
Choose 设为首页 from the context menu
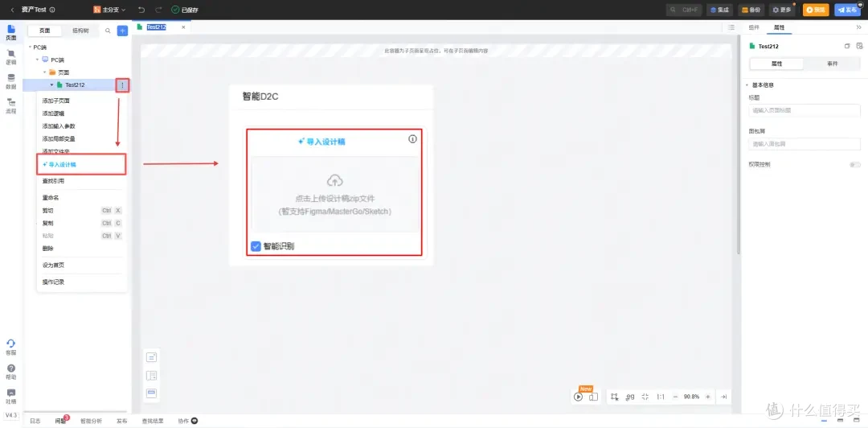point(53,265)
